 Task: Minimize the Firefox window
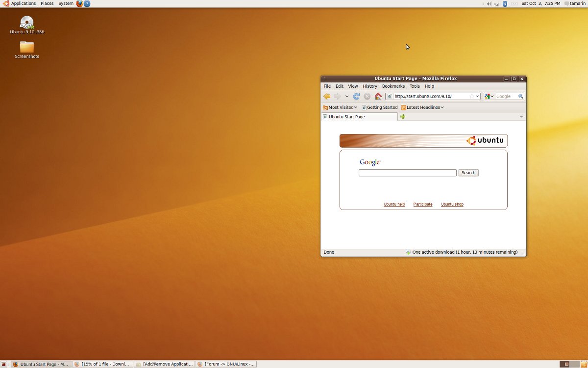click(506, 79)
